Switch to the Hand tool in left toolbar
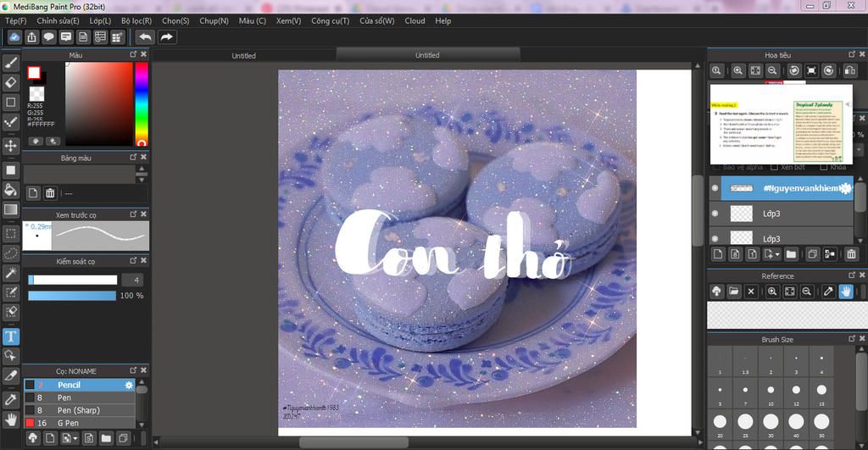 pos(10,419)
